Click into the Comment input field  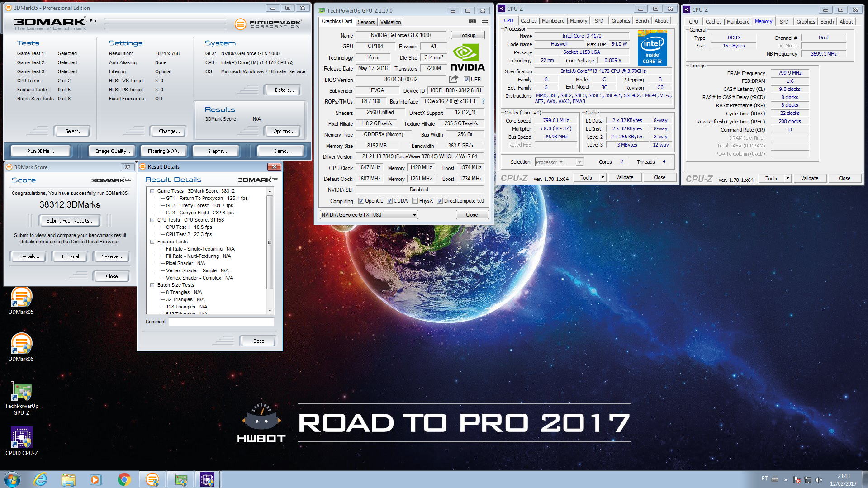click(221, 322)
